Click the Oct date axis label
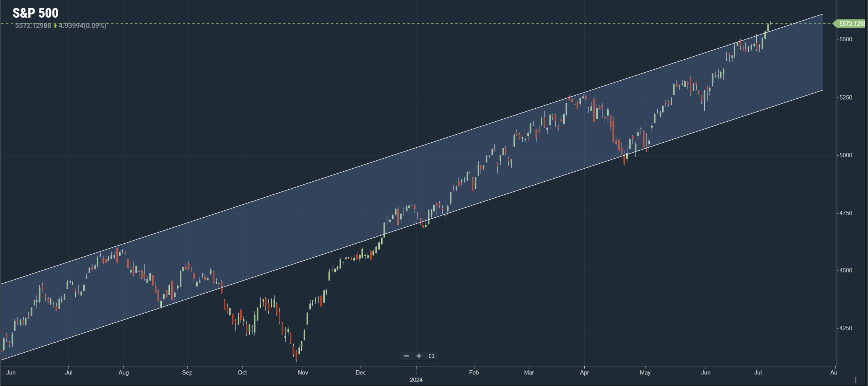 point(242,373)
